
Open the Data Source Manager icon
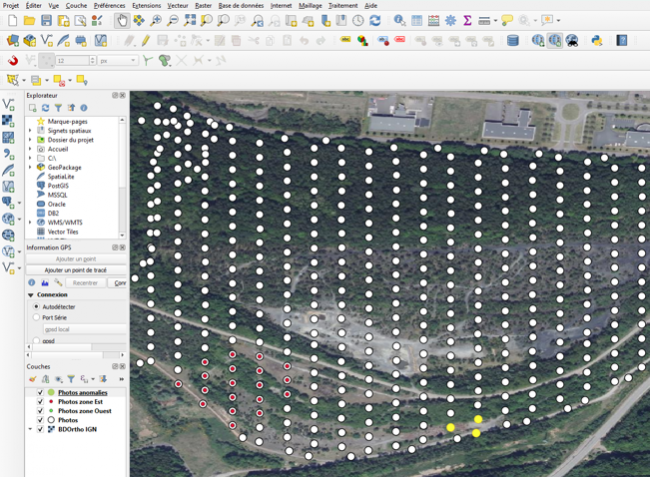(x=13, y=41)
